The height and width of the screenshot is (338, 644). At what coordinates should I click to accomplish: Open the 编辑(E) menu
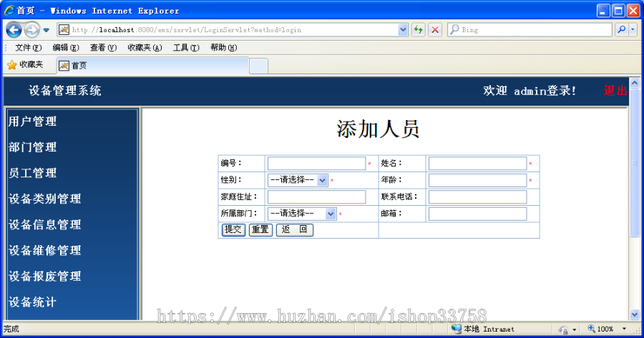(66, 48)
